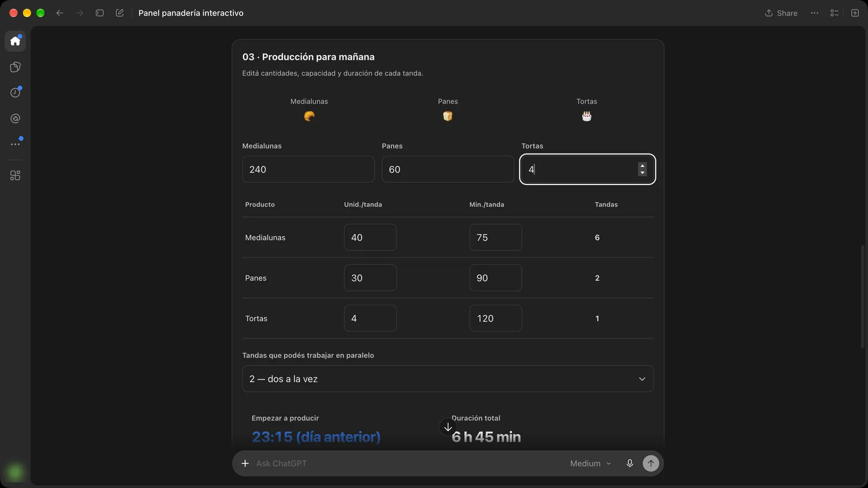Open the Home icon in the sidebar
Image resolution: width=868 pixels, height=488 pixels.
coord(15,41)
